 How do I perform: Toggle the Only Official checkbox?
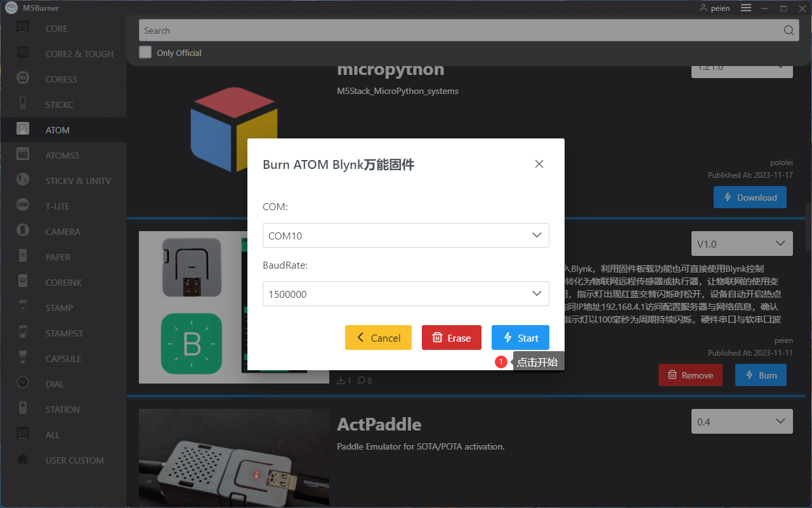click(145, 52)
